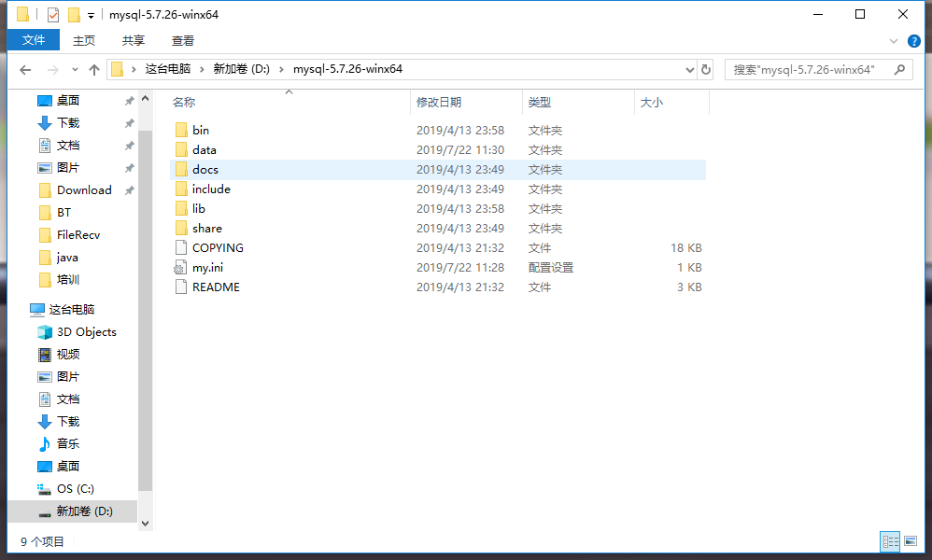Screen dimensions: 932x560
Task: Open 3D Objects in navigation pane
Action: (86, 332)
